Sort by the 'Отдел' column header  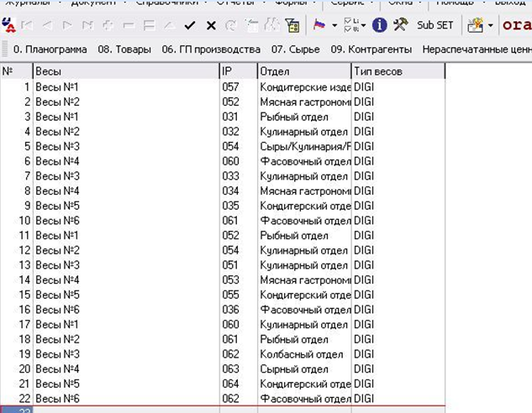coord(304,71)
